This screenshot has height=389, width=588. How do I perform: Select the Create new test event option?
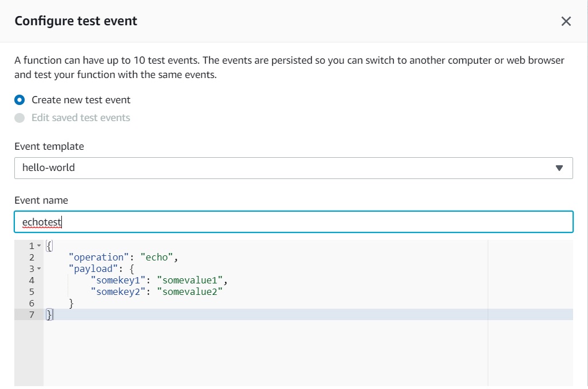20,100
